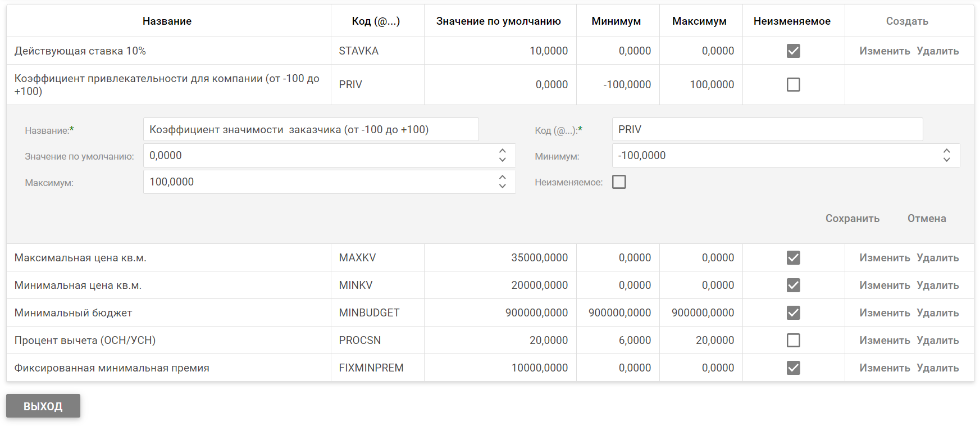Screen dimensions: 980x426
Task: Click the Название column header
Action: coord(167,21)
